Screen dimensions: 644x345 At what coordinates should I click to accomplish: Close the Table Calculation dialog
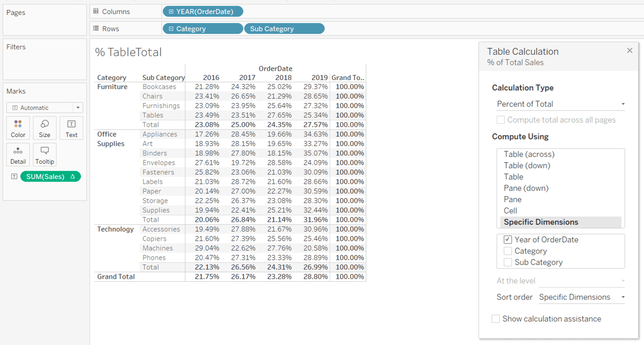629,51
